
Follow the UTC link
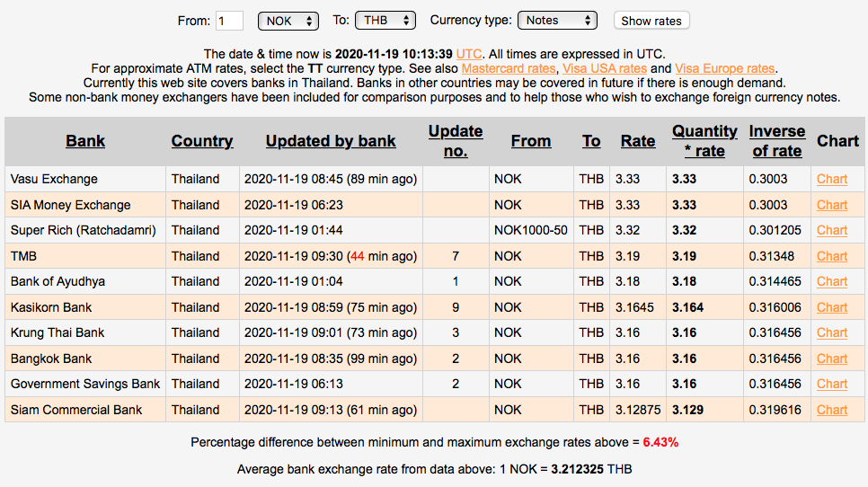[x=468, y=54]
